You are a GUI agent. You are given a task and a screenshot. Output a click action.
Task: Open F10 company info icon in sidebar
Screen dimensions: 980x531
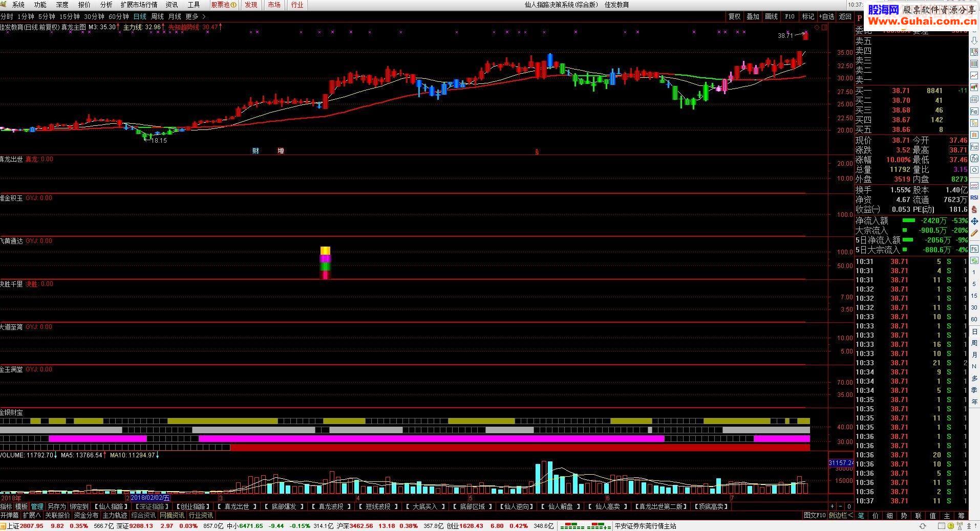click(x=974, y=111)
